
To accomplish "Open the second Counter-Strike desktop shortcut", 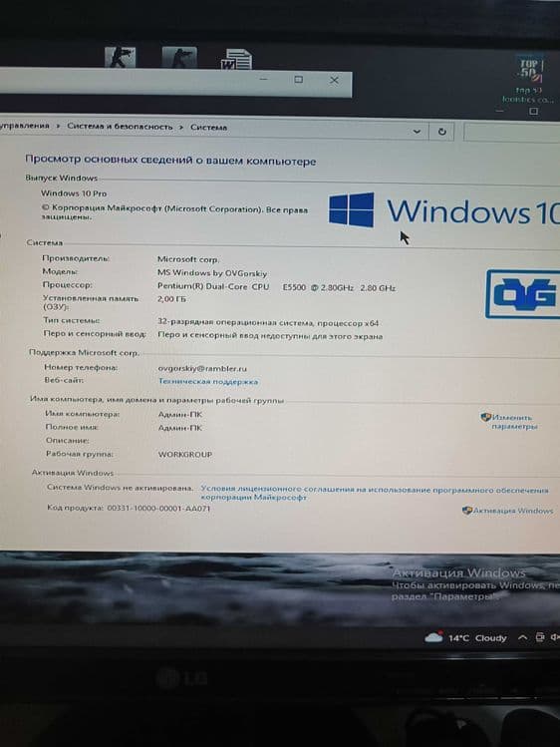I will (179, 57).
